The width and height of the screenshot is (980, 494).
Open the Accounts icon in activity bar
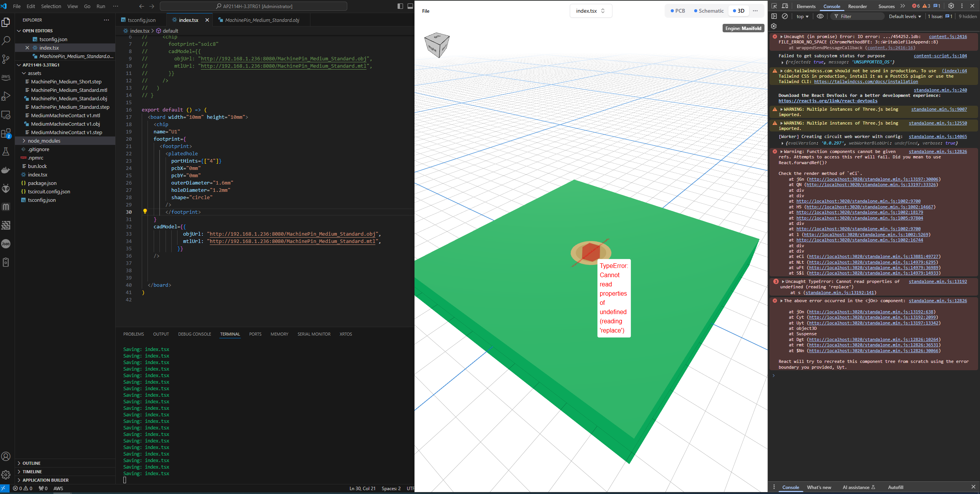click(6, 456)
